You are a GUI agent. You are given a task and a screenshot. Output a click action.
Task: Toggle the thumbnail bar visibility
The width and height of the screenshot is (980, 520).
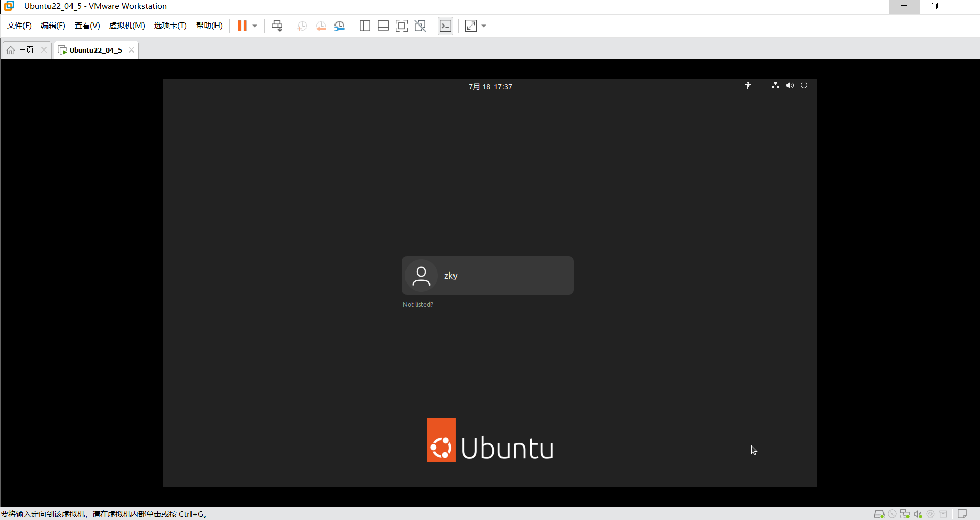[383, 26]
